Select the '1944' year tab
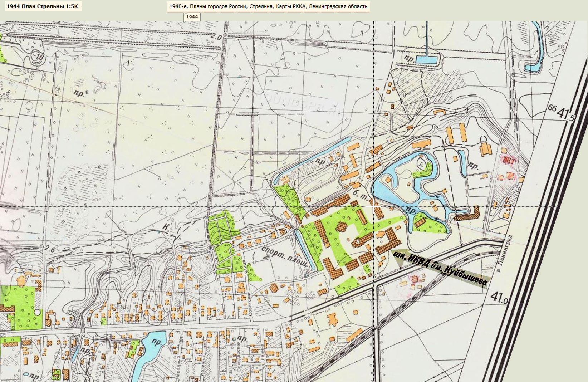This screenshot has height=382, width=588. click(x=192, y=17)
